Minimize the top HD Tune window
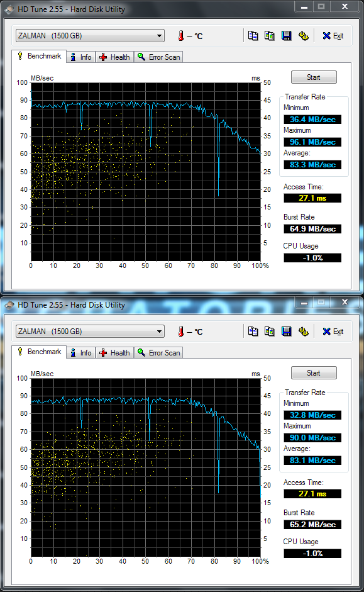The height and width of the screenshot is (592, 364). [304, 7]
